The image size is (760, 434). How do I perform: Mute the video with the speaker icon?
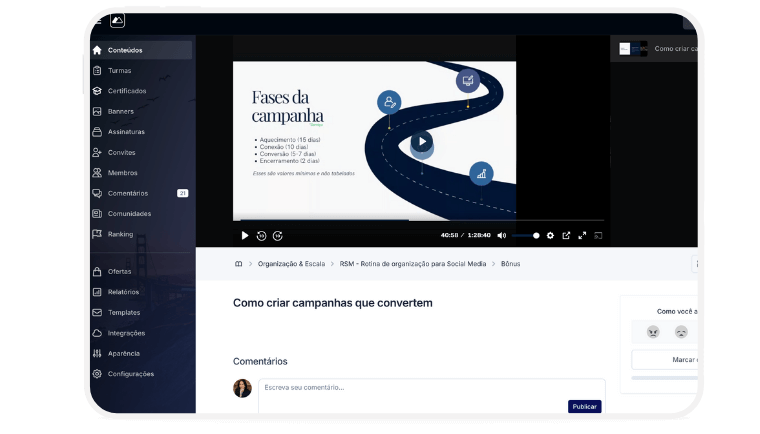point(503,236)
